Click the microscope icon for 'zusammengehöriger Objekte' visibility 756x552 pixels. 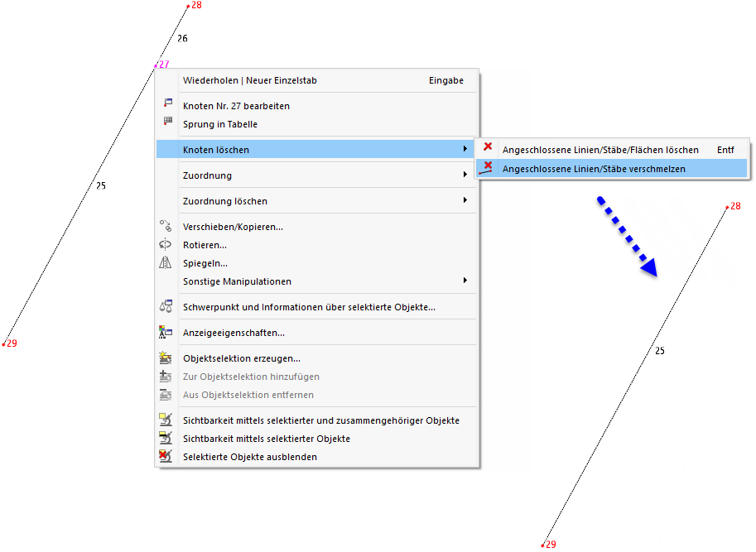point(166,420)
